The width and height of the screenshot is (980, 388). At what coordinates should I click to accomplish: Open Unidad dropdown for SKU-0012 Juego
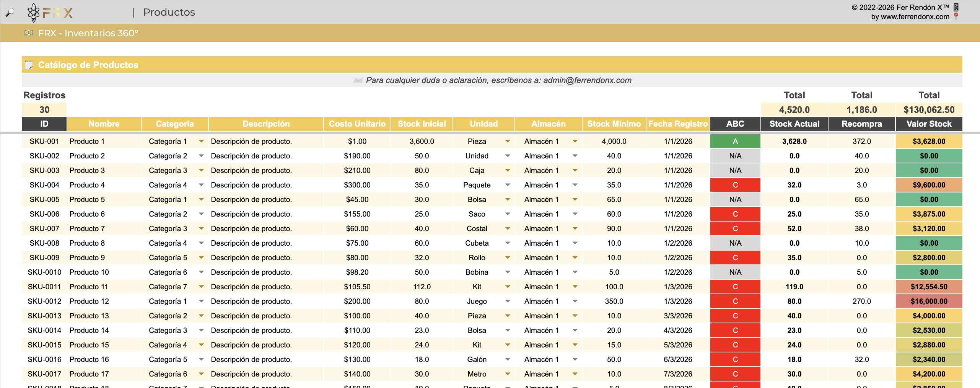click(508, 301)
